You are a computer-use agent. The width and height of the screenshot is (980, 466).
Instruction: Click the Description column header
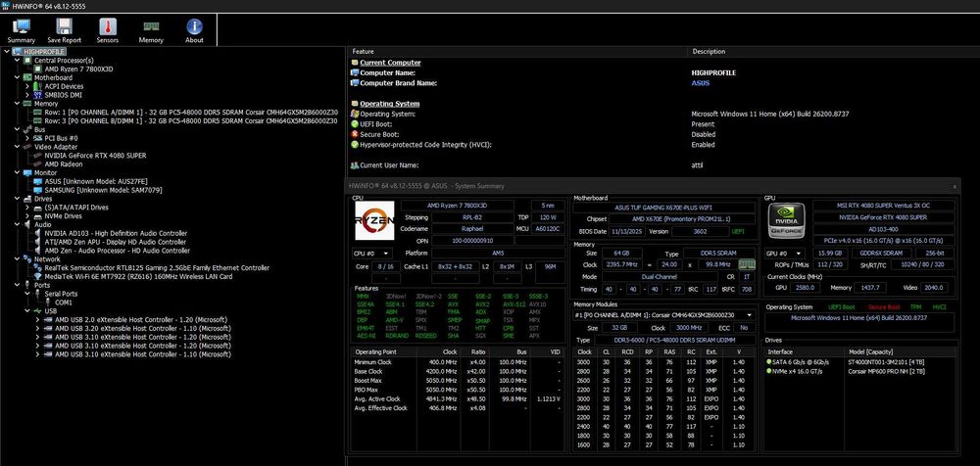click(834, 51)
